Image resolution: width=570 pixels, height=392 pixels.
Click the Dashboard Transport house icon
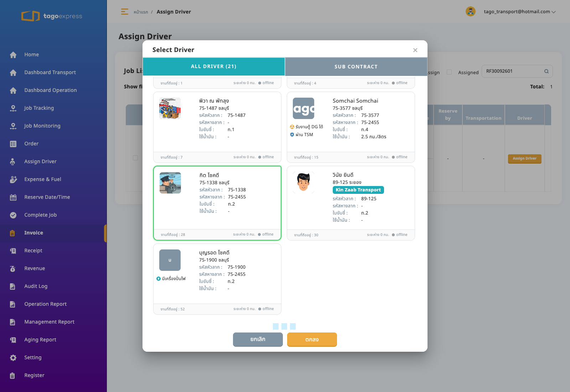tap(13, 73)
